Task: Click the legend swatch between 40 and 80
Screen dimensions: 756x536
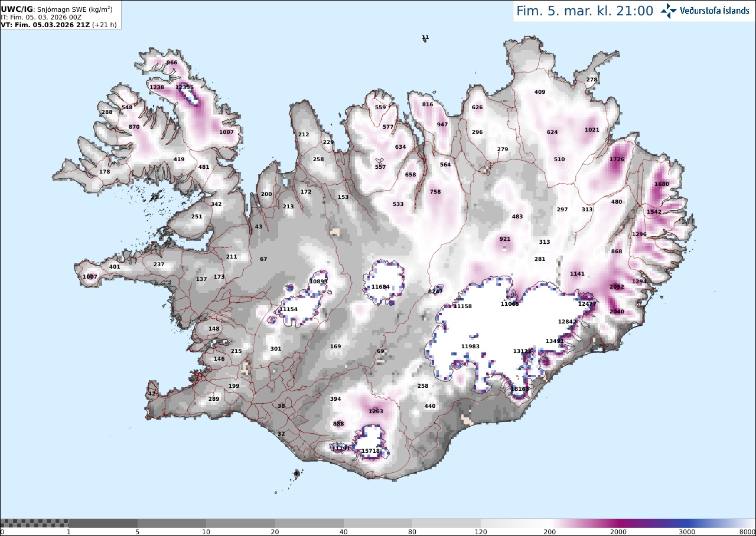Action: point(378,522)
